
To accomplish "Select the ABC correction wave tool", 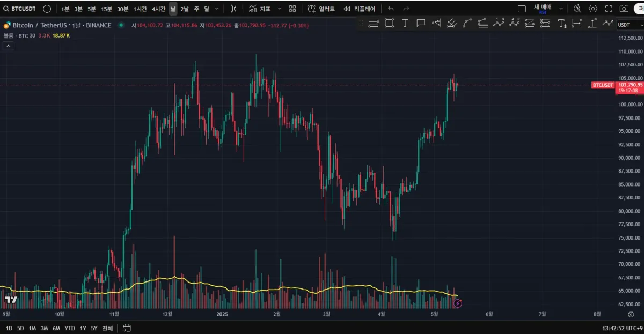I will [514, 23].
